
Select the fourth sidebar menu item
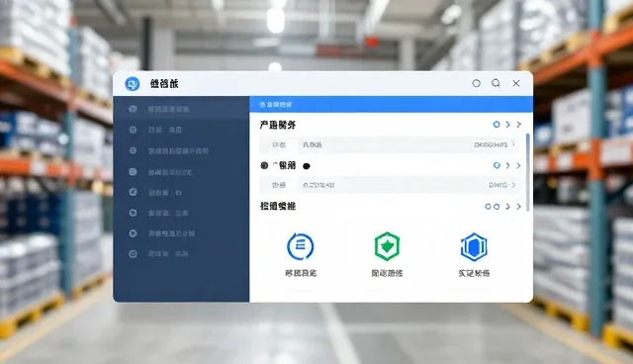coord(181,172)
